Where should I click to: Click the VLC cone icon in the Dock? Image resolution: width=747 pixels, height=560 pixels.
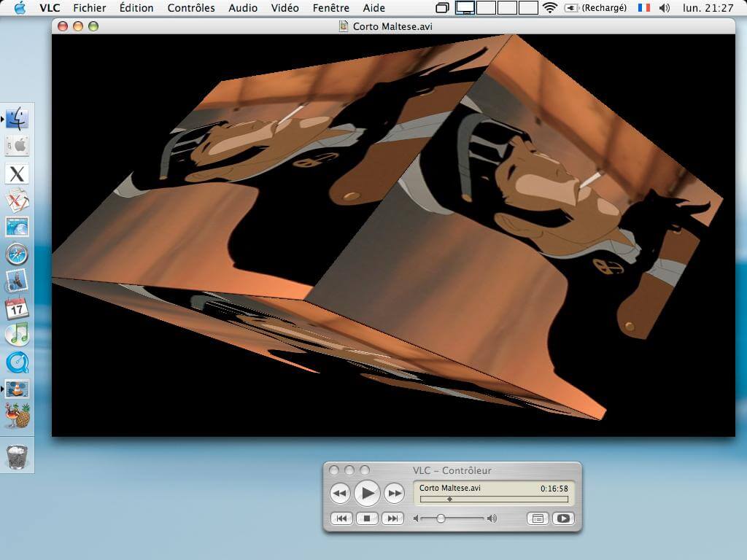point(16,389)
